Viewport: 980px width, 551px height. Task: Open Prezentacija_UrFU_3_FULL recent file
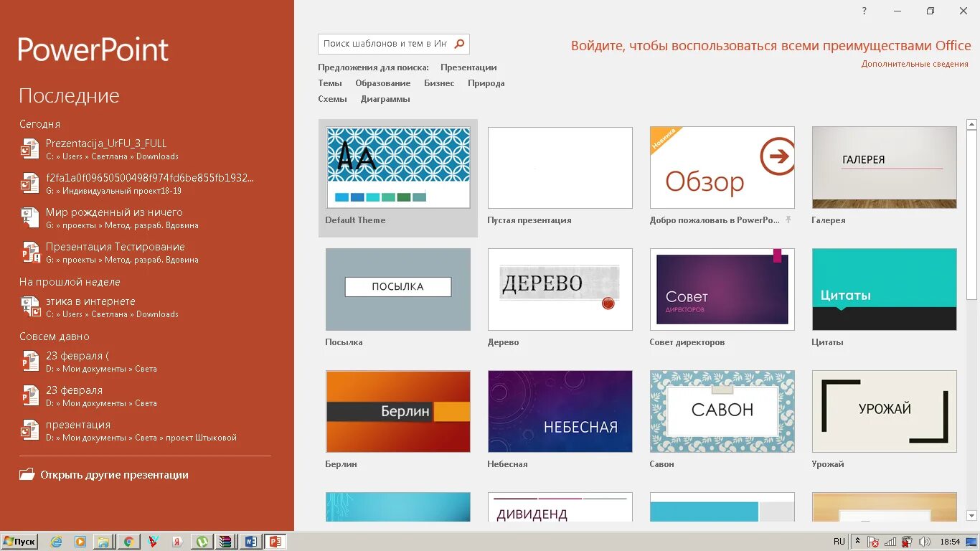tap(136, 149)
